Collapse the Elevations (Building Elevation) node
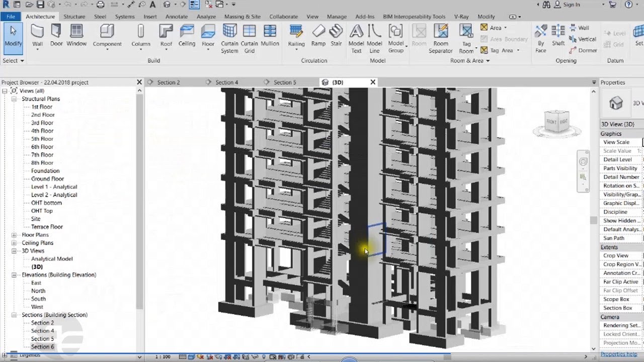This screenshot has width=644, height=362. tap(14, 275)
